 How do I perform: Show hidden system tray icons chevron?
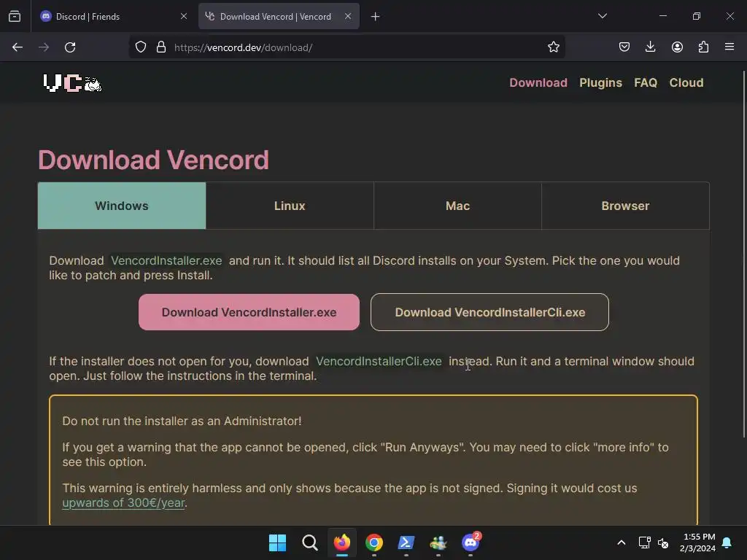pyautogui.click(x=622, y=542)
